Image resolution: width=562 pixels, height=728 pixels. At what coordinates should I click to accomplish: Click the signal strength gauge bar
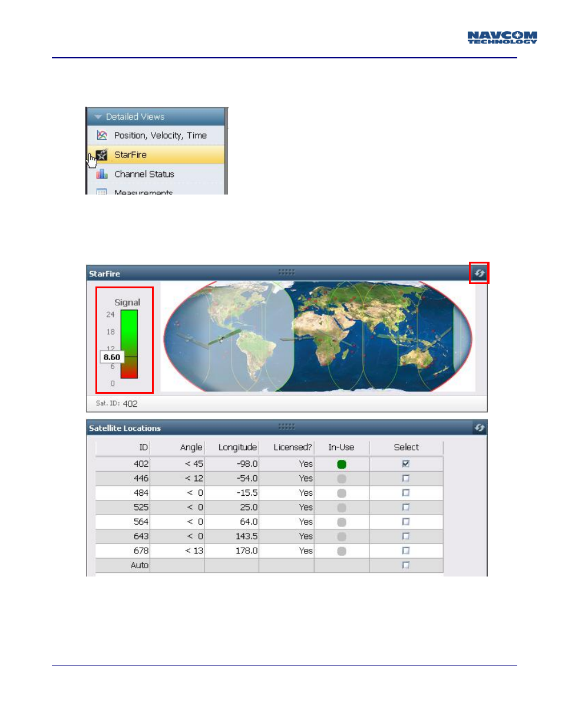[x=129, y=344]
